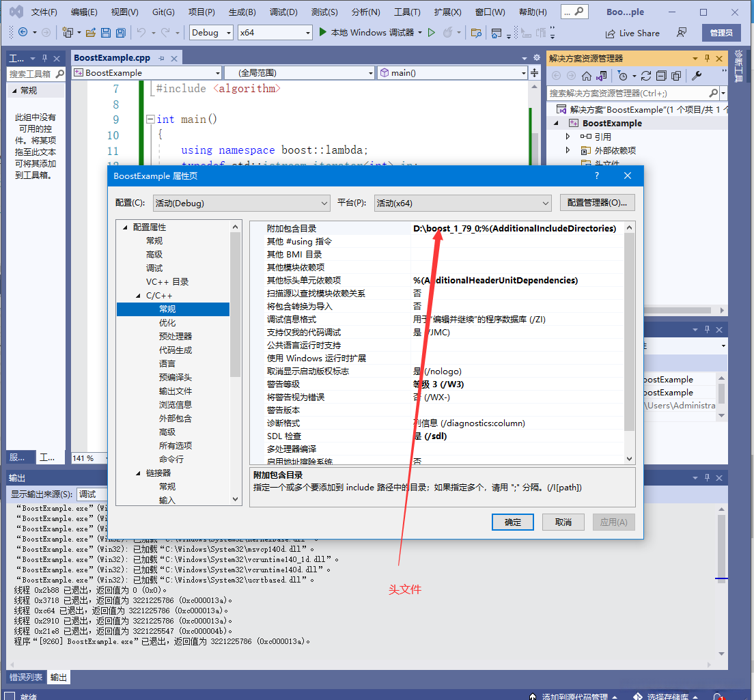Open the Debug configuration dropdown in toolbar

(x=211, y=33)
